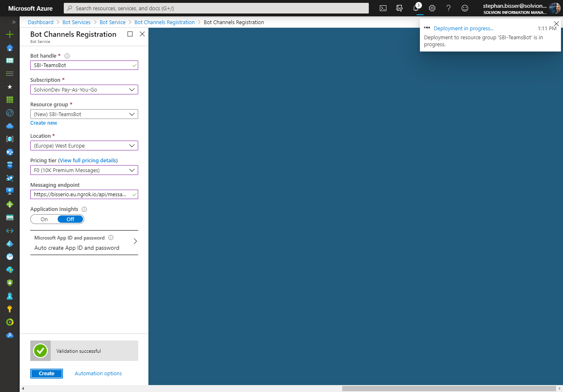
Task: Open the SQL databases icon
Action: click(10, 165)
